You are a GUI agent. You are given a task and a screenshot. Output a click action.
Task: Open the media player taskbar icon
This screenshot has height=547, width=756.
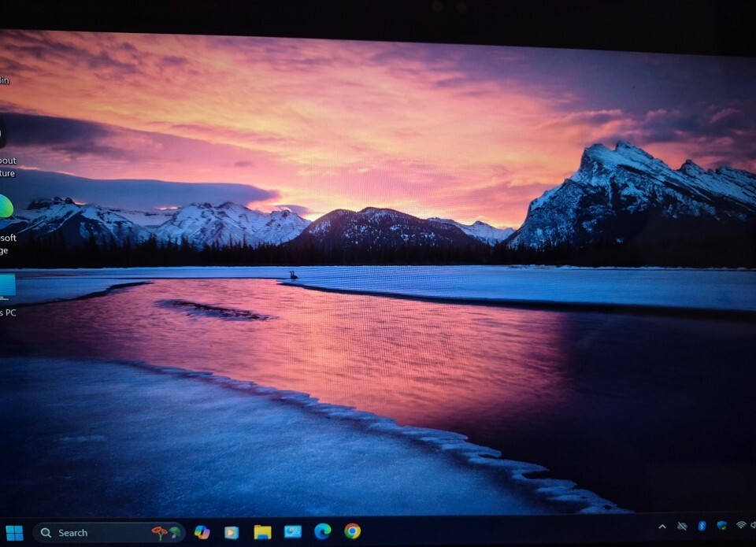(232, 533)
